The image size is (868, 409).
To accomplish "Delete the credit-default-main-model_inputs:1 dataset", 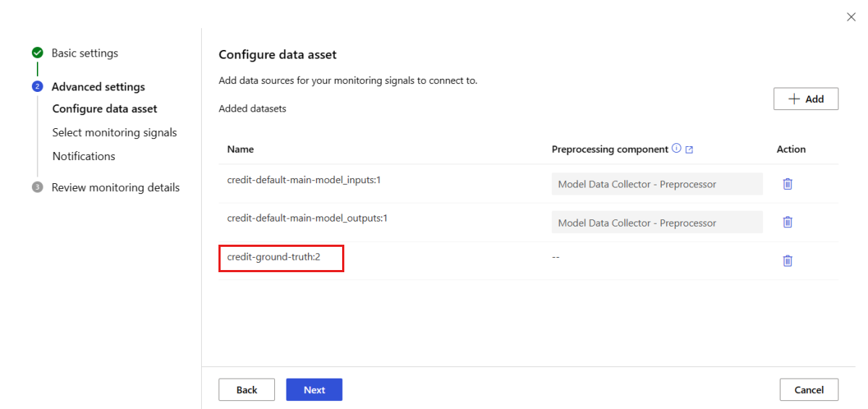I will [x=788, y=184].
